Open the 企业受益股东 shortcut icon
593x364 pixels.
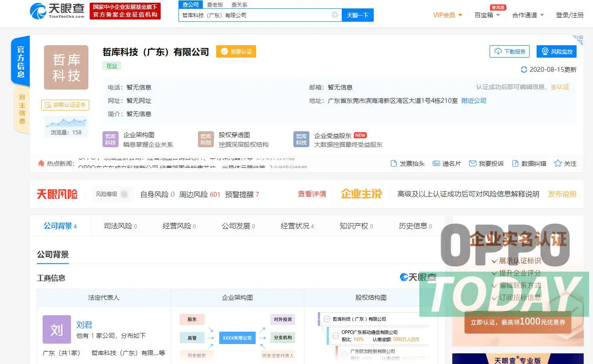[301, 139]
